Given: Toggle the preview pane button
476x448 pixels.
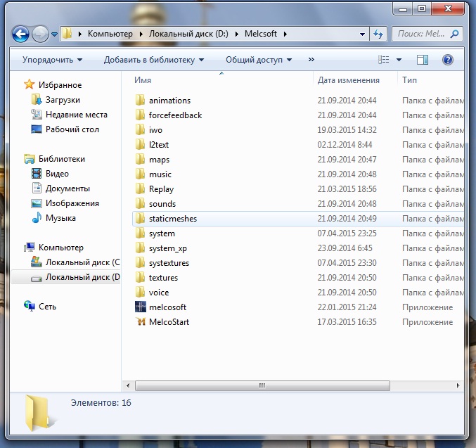Looking at the screenshot, I should tap(423, 60).
